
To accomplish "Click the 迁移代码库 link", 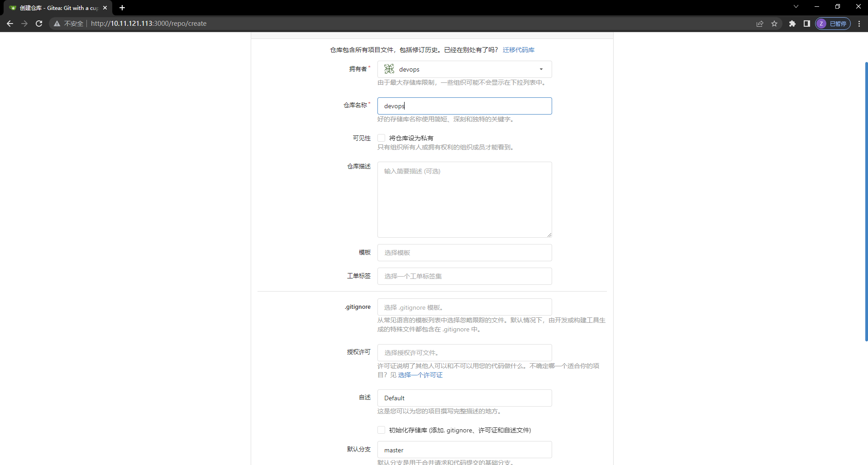I will click(518, 50).
